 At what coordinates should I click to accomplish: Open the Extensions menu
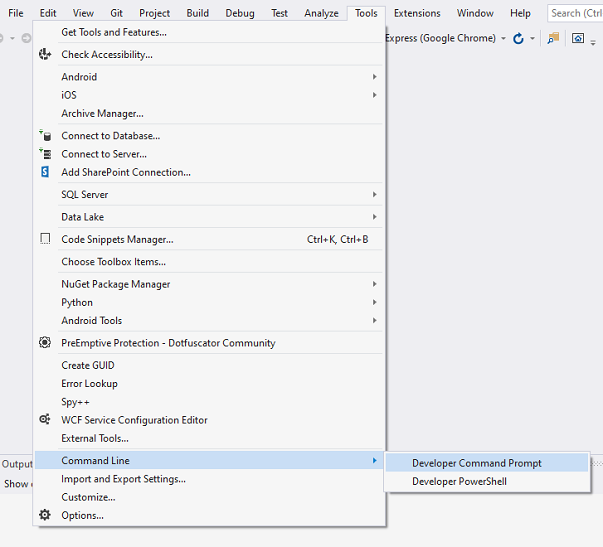point(417,13)
